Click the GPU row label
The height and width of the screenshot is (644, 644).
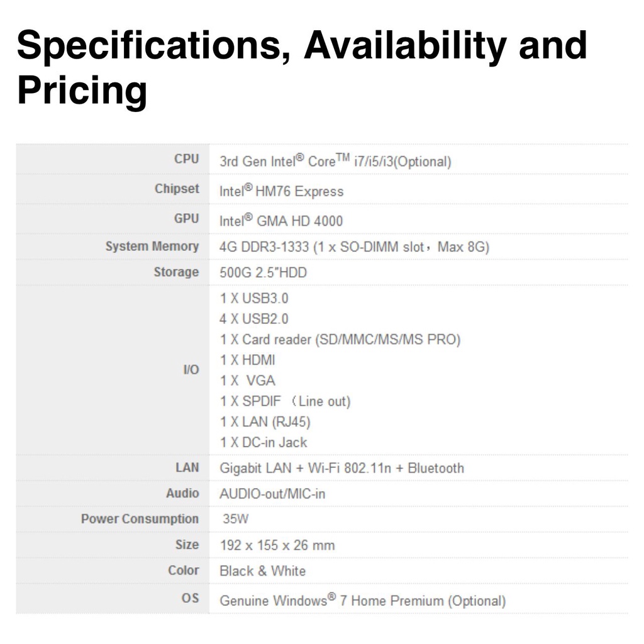pos(186,218)
